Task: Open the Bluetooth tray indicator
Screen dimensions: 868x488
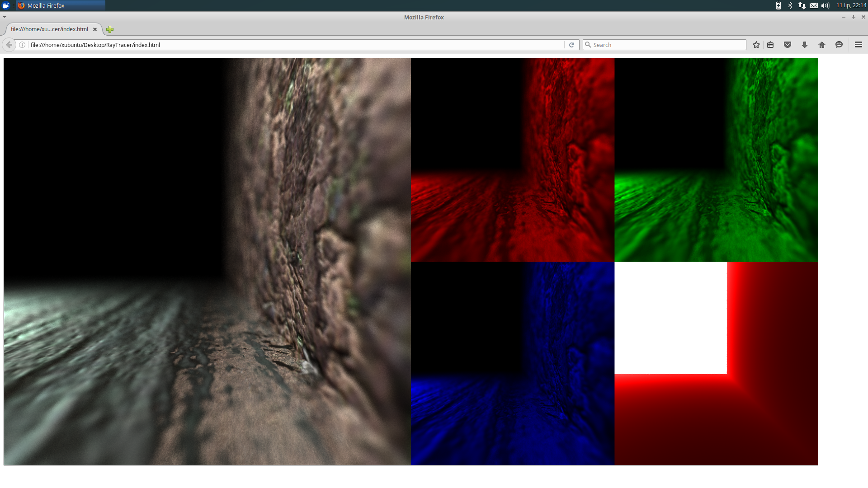Action: click(x=790, y=5)
